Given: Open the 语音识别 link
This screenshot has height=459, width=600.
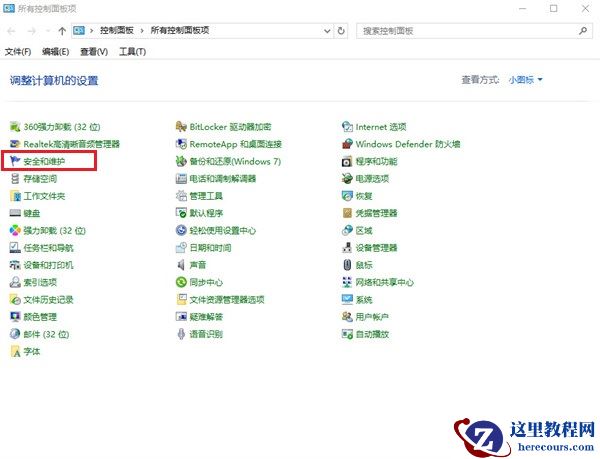Looking at the screenshot, I should [x=206, y=334].
